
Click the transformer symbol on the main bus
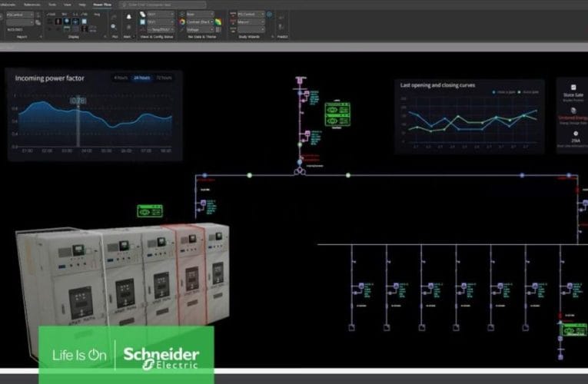coord(300,171)
